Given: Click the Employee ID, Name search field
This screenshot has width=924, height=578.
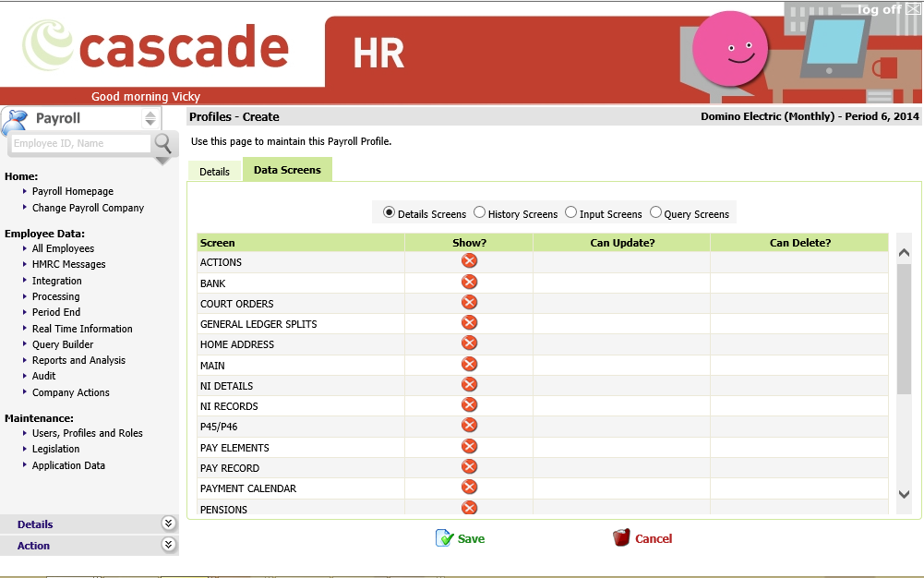Looking at the screenshot, I should coord(80,143).
